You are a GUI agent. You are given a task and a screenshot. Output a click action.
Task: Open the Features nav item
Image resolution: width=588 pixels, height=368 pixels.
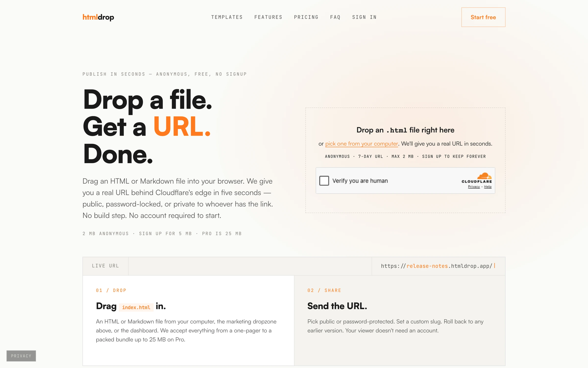click(268, 17)
